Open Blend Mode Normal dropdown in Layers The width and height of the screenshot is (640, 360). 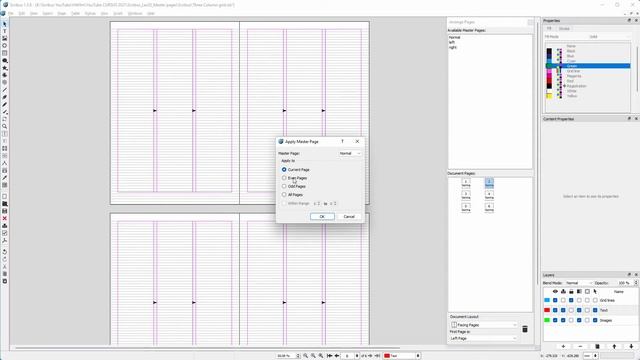click(578, 283)
